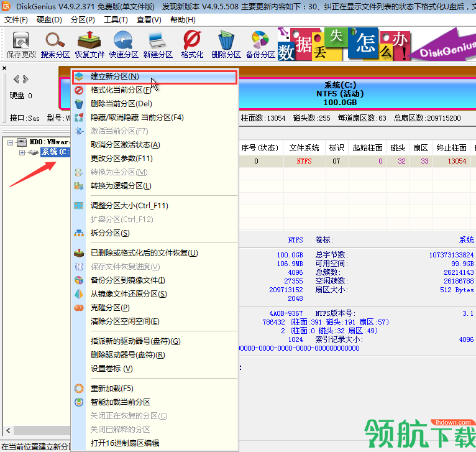Choose 克隆分区(P) in the context menu
The height and width of the screenshot is (452, 476).
[x=155, y=308]
